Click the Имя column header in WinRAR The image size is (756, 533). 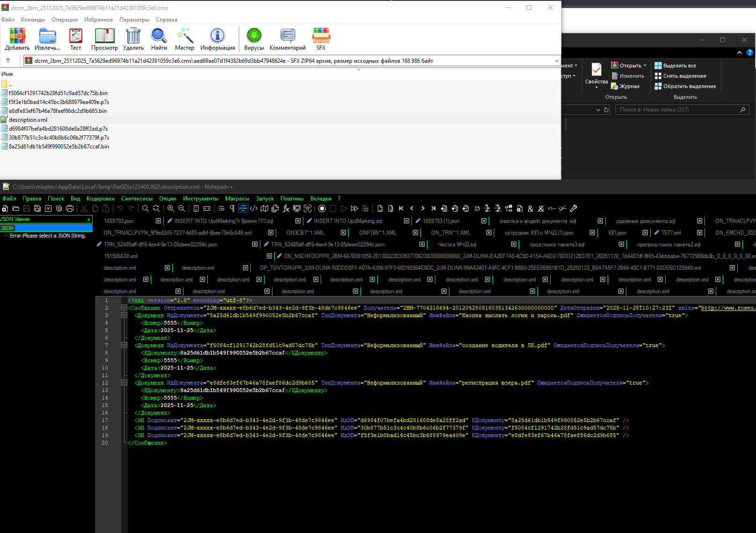7,74
